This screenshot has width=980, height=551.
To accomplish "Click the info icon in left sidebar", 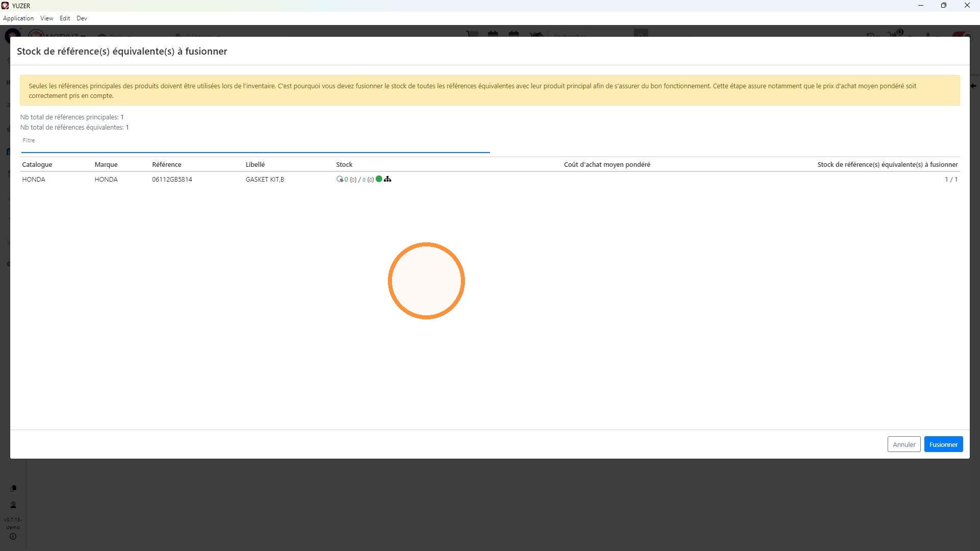I will click(x=13, y=537).
